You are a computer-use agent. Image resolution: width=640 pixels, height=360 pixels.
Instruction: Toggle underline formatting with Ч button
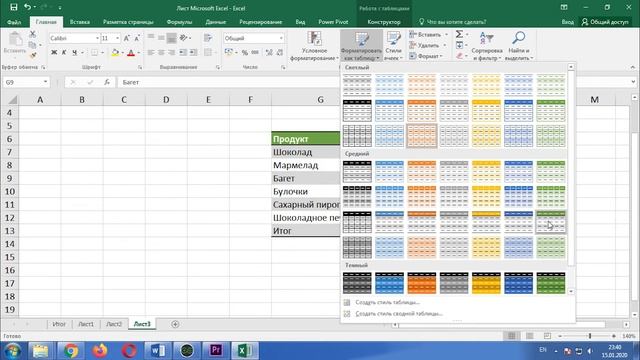pos(74,53)
